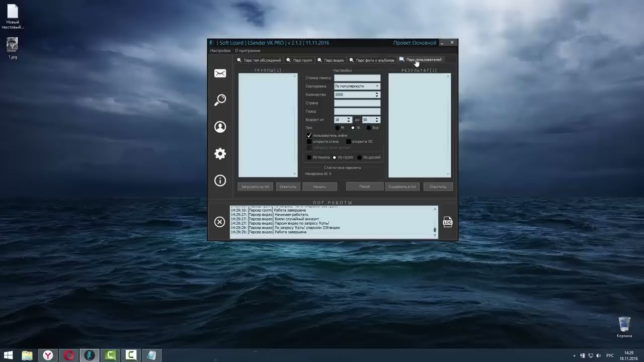The width and height of the screenshot is (644, 362).
Task: Open the accounts section user icon
Action: point(220,127)
